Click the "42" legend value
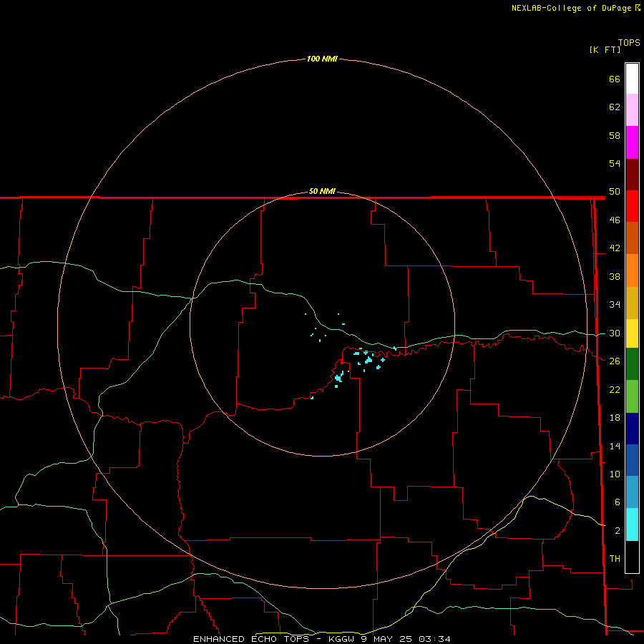Image resolution: width=644 pixels, height=644 pixels. [x=615, y=248]
